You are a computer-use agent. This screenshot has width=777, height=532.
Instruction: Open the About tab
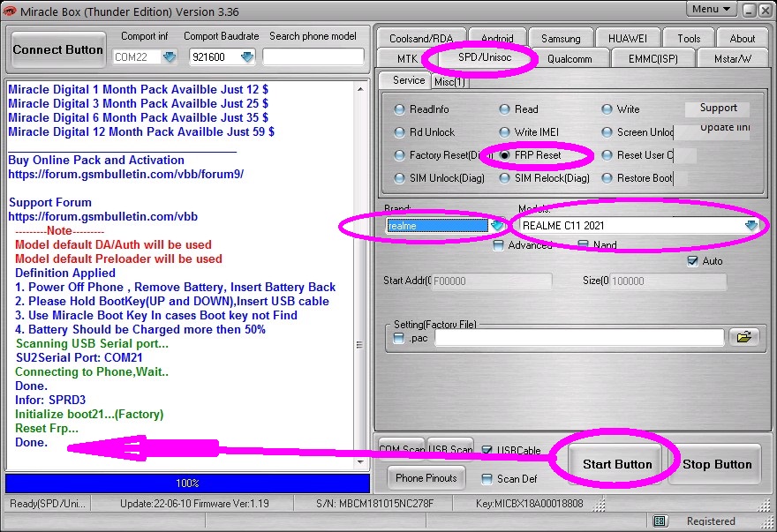point(743,38)
